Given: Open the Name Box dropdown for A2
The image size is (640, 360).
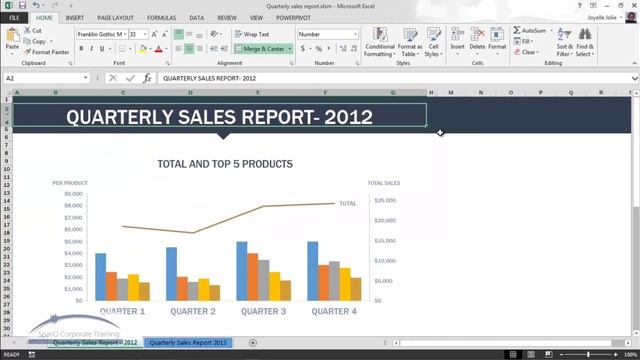Looking at the screenshot, I should click(85, 78).
